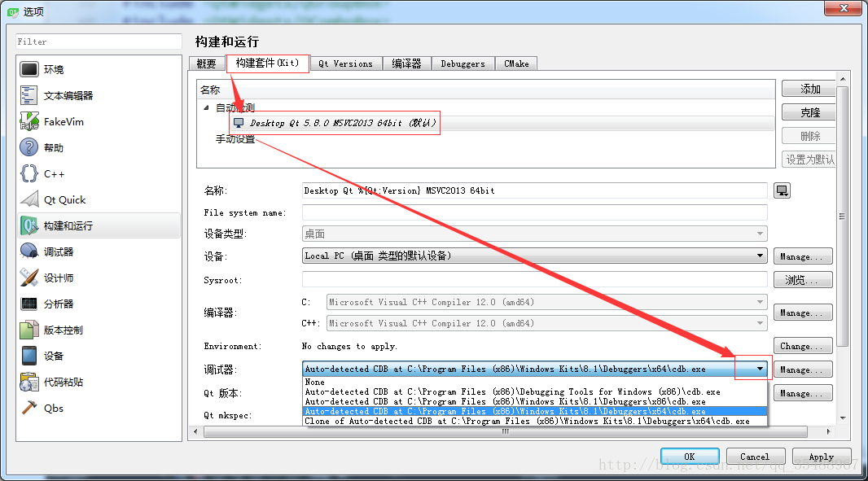Click the horizontal scrollbar right arrow
Screen dimensions: 868x481
pyautogui.click(x=828, y=431)
